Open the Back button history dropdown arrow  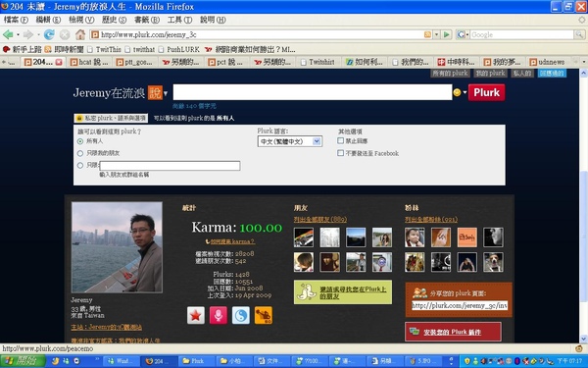(18, 35)
